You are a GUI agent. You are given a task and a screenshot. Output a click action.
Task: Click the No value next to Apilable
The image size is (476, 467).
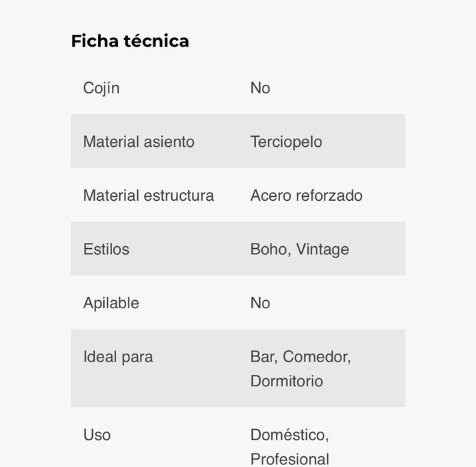coord(260,303)
